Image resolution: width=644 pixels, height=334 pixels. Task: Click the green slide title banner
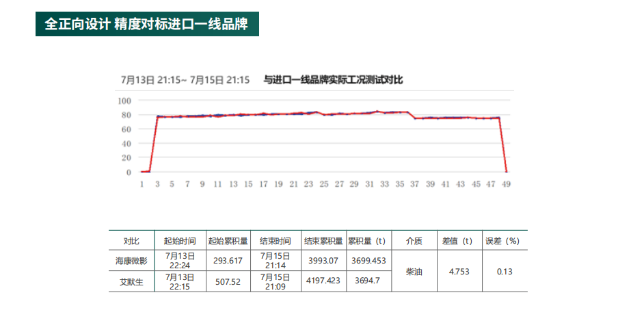pos(147,24)
